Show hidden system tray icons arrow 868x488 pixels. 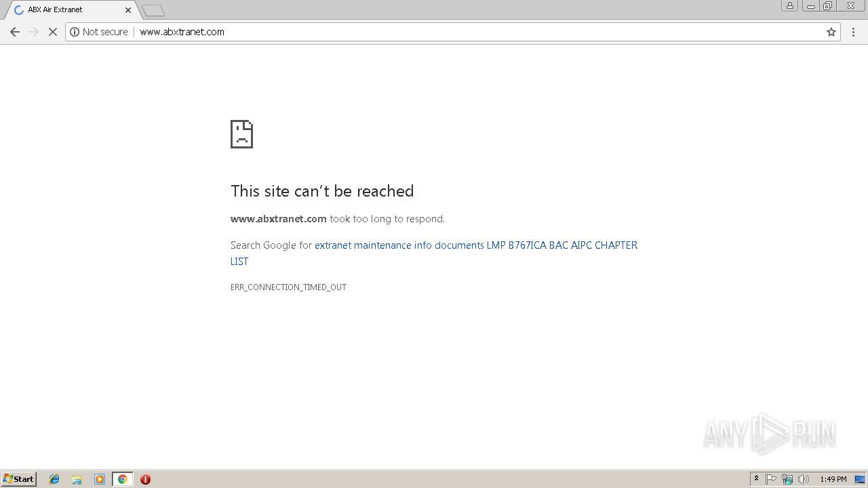point(756,479)
